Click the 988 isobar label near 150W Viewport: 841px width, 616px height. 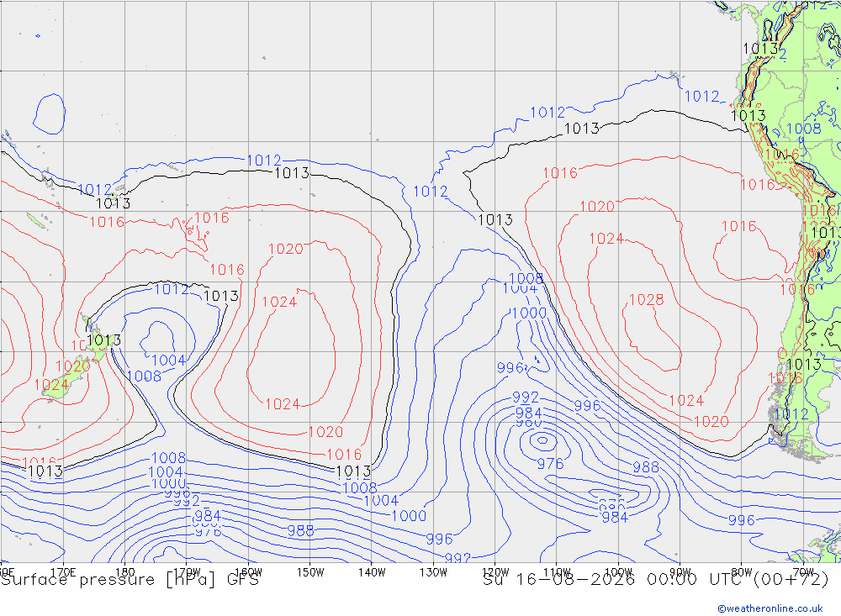pyautogui.click(x=300, y=531)
